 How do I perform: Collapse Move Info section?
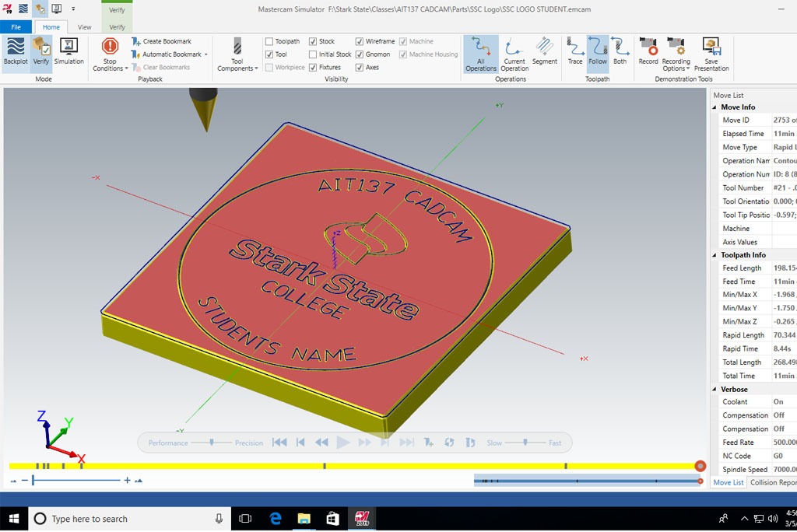[x=714, y=107]
